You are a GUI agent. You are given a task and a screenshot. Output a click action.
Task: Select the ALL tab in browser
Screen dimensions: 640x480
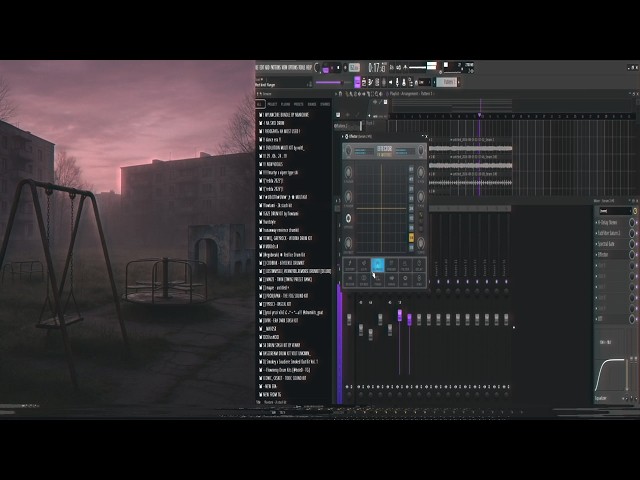[x=260, y=104]
